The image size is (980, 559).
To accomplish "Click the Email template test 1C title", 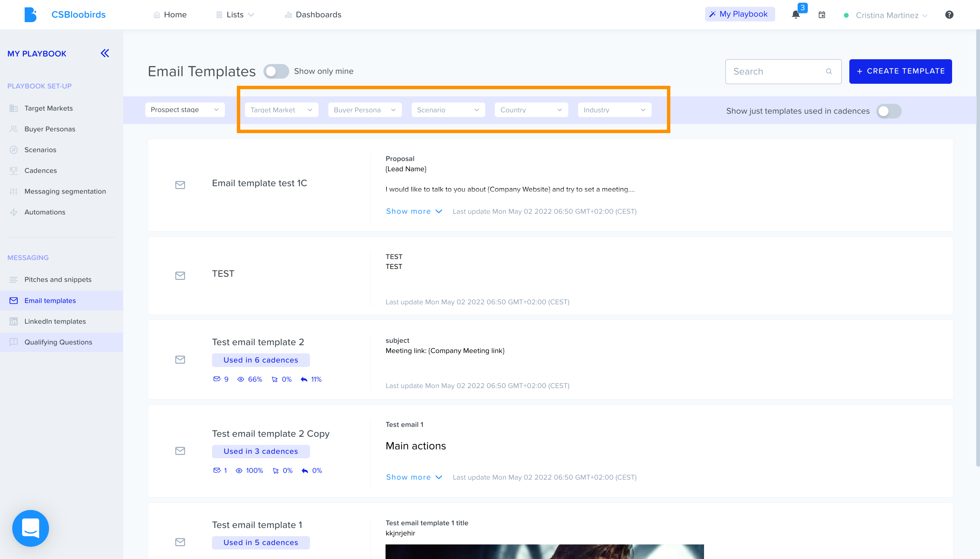I will [259, 183].
